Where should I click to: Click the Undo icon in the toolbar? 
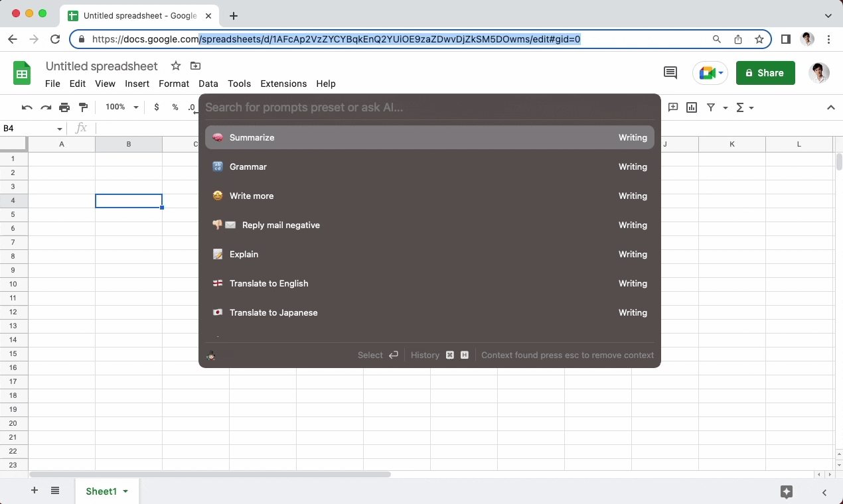pyautogui.click(x=27, y=107)
